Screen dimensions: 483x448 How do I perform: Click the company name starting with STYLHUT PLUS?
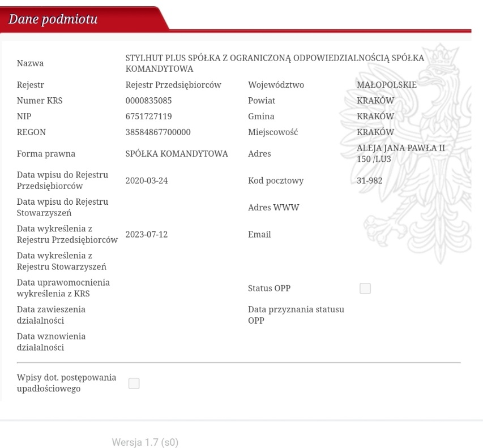275,63
